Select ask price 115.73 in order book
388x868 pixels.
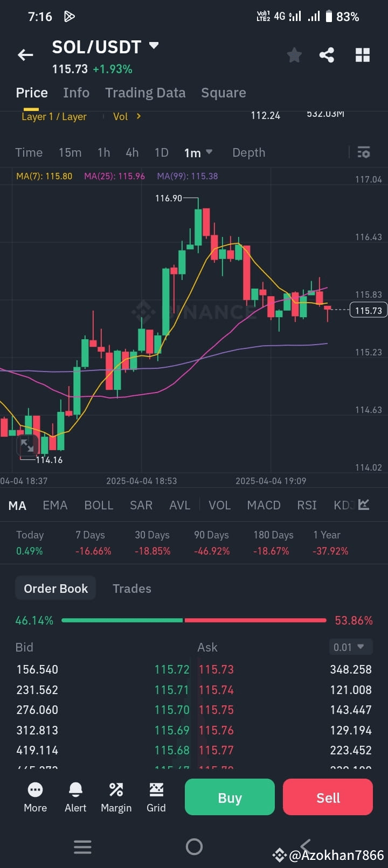point(216,669)
